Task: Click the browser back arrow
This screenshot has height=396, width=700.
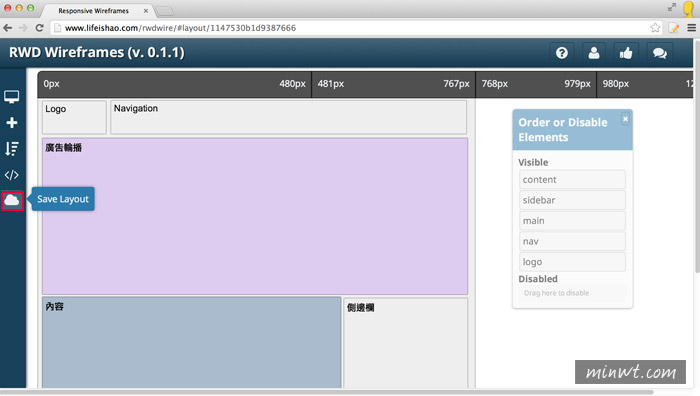Action: tap(8, 28)
